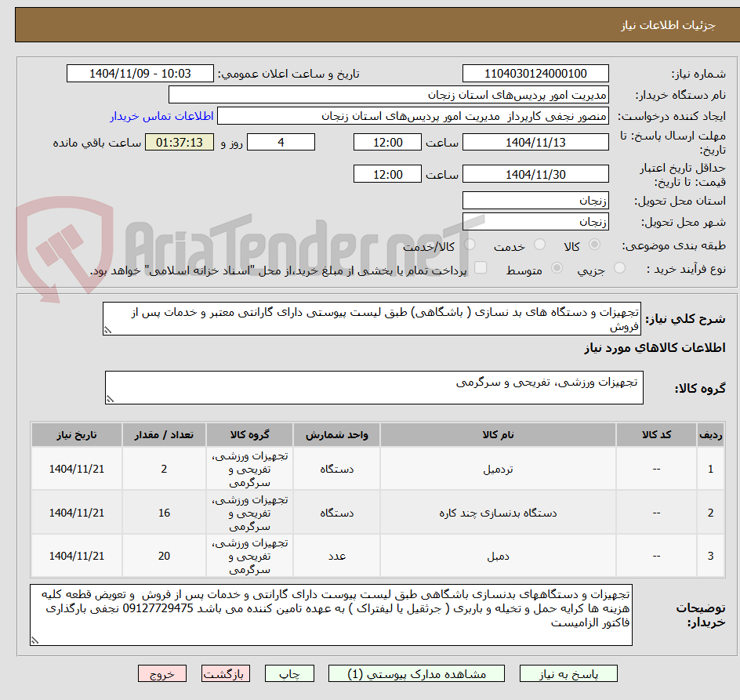Click the گروه کالا column header in table
Image resolution: width=740 pixels, height=700 pixels.
point(249,435)
